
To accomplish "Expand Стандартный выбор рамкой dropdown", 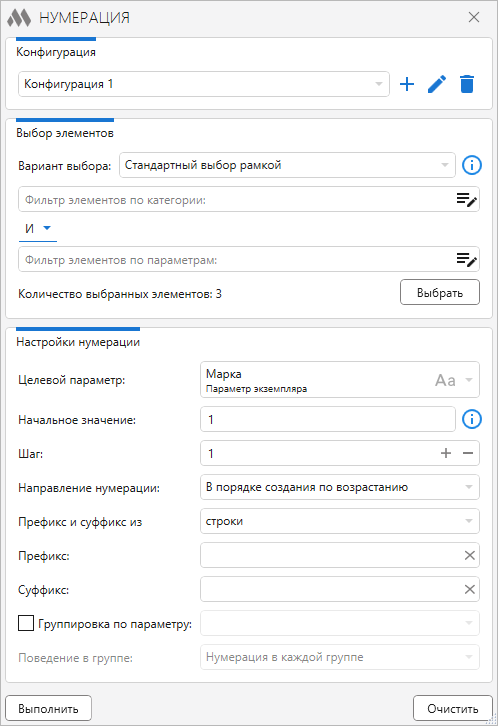I will (287, 165).
